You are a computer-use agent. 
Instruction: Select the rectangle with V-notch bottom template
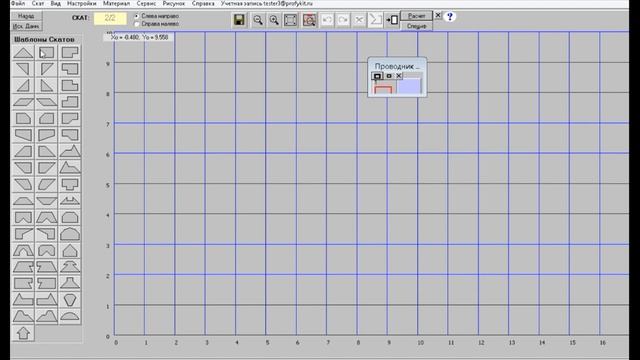coord(23,217)
